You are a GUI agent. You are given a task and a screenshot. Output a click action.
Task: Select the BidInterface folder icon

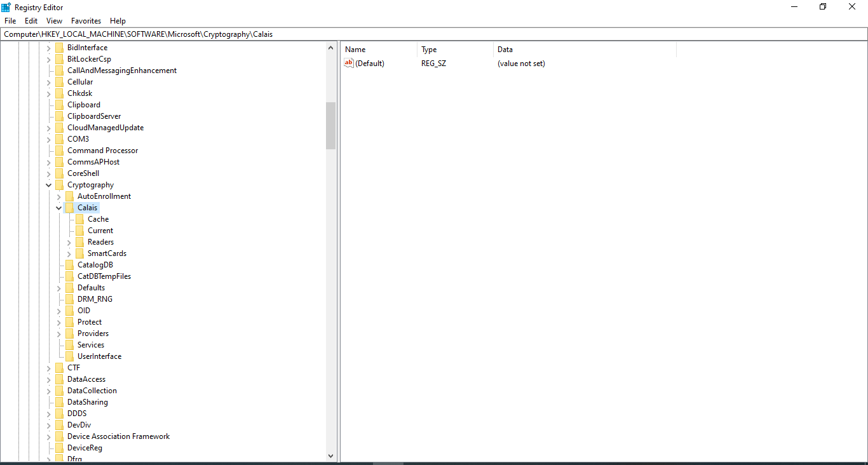60,48
